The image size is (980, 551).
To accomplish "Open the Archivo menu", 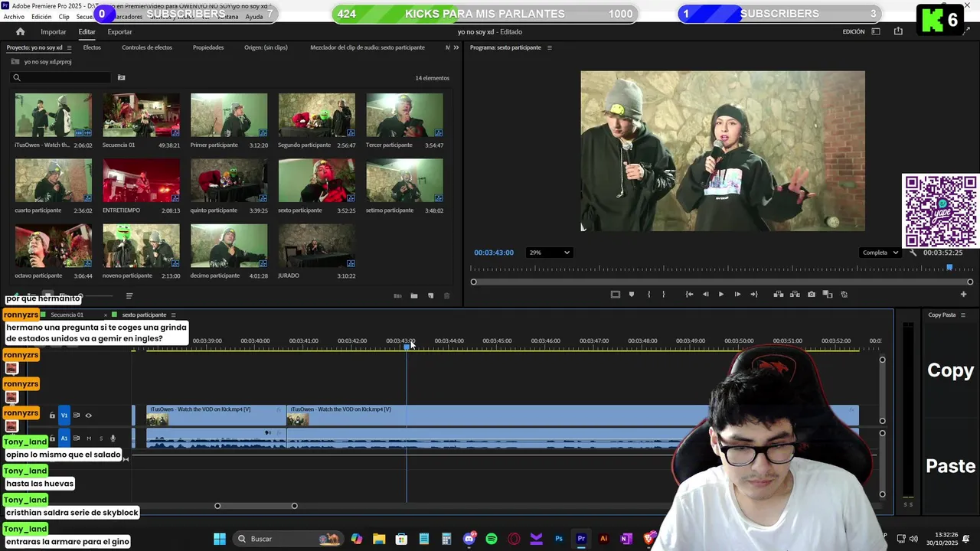I will [14, 17].
